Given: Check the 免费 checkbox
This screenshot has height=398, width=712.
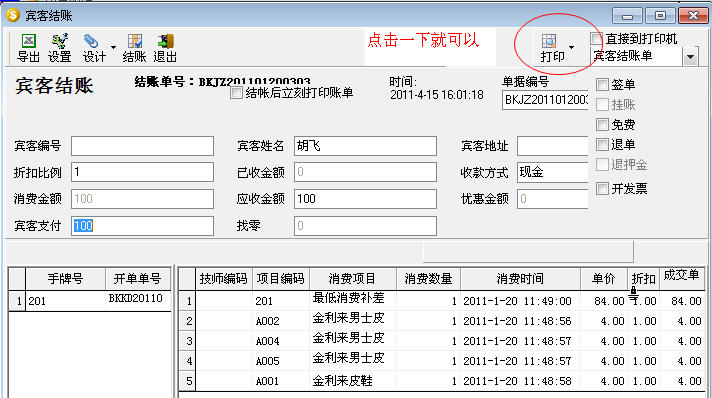Looking at the screenshot, I should coord(602,124).
